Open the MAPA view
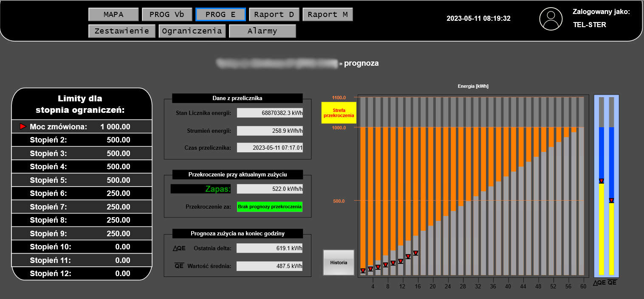This screenshot has height=299, width=644. coord(113,14)
